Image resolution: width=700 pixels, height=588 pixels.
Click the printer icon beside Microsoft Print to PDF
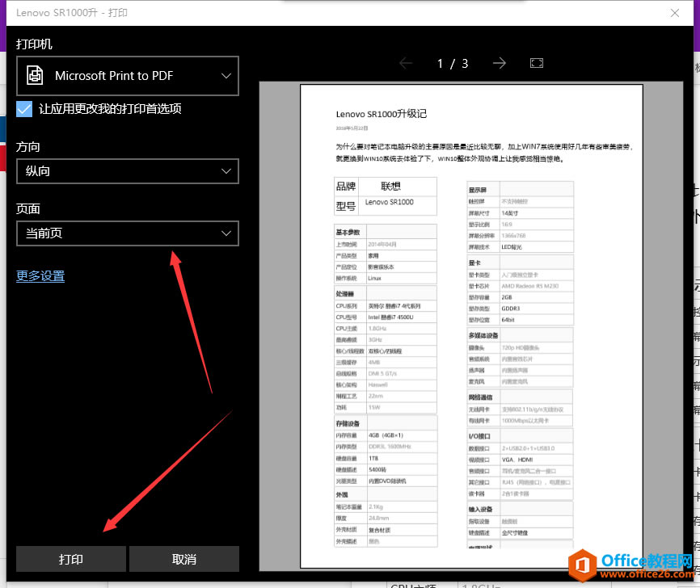[33, 75]
